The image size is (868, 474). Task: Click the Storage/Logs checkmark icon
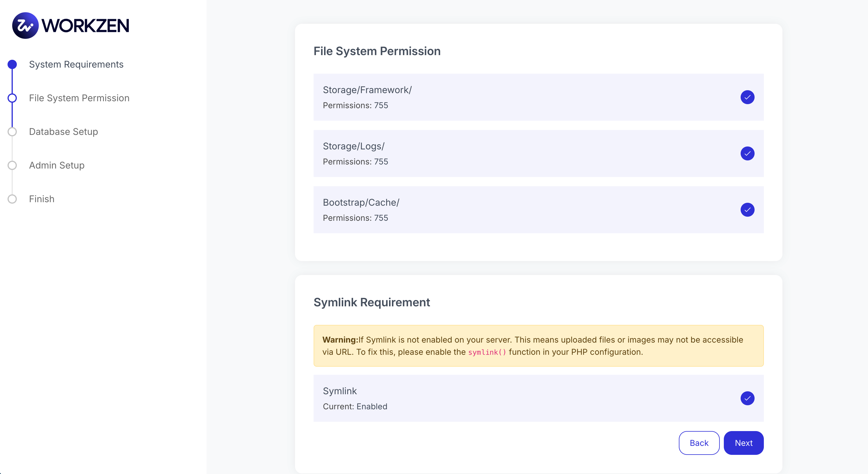[747, 154]
